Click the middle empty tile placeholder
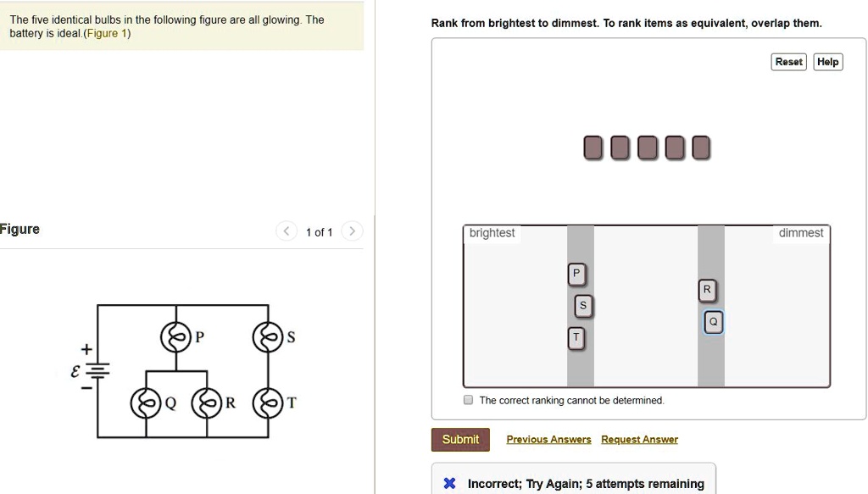 pos(647,147)
